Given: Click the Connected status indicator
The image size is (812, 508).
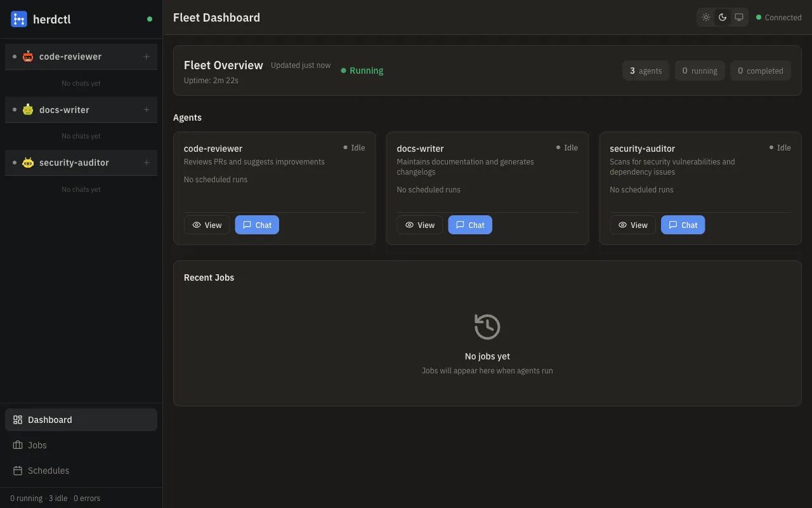Looking at the screenshot, I should pos(778,17).
